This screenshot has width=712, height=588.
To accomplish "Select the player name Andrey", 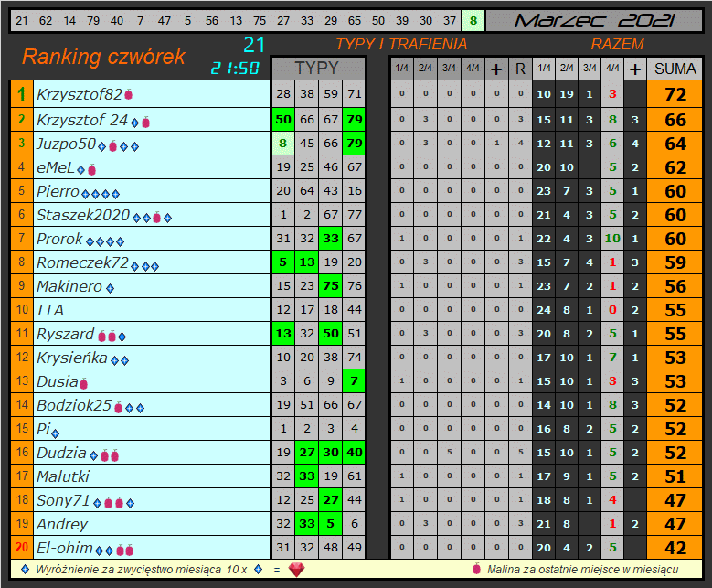I will pos(62,524).
